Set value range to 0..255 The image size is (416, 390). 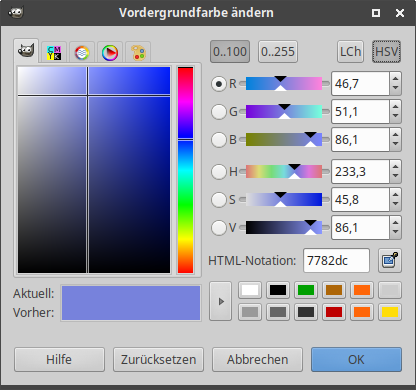click(278, 52)
